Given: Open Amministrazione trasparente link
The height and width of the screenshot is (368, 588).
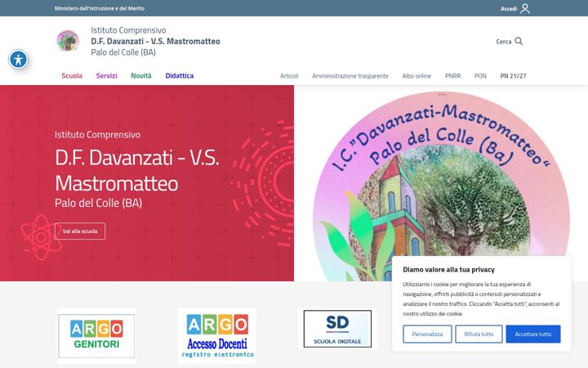Looking at the screenshot, I should [350, 76].
